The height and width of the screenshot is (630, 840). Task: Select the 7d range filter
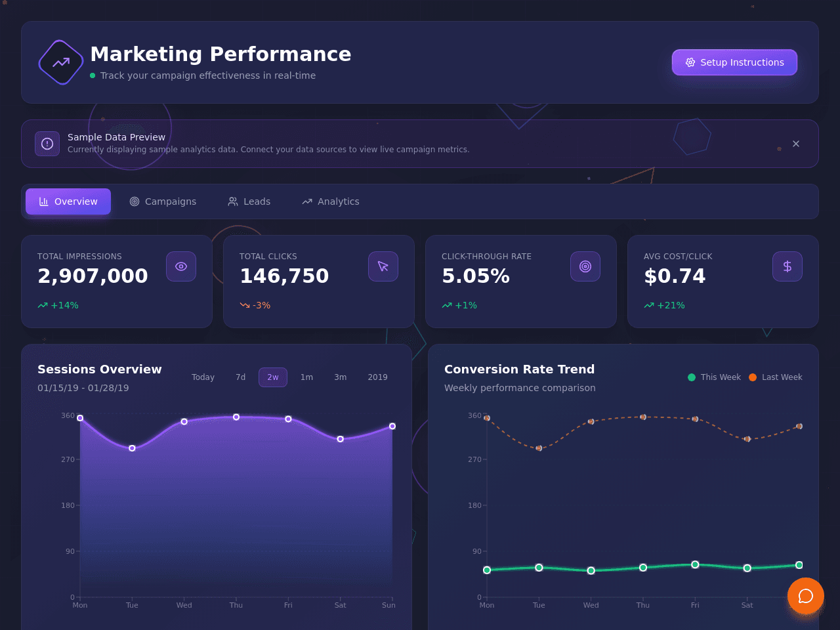pyautogui.click(x=241, y=377)
